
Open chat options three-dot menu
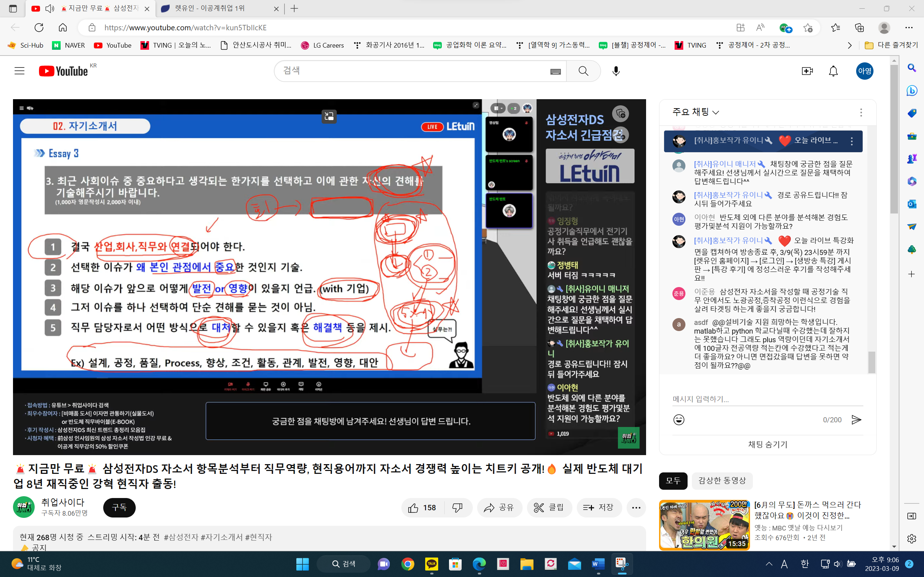860,112
